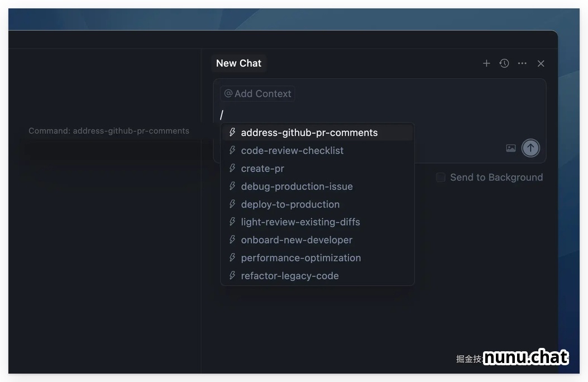Screen dimensions: 588x382
Task: Choose code-review-checklist from command list
Action: click(x=292, y=151)
